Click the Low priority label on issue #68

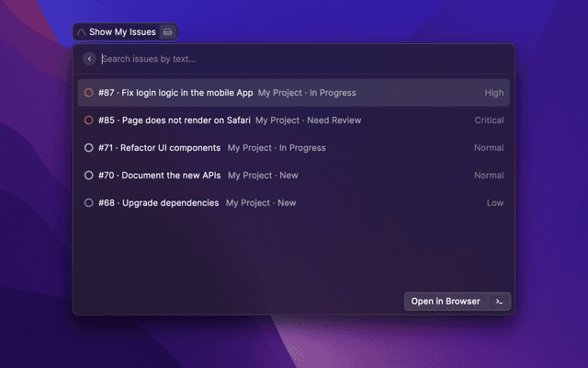495,203
